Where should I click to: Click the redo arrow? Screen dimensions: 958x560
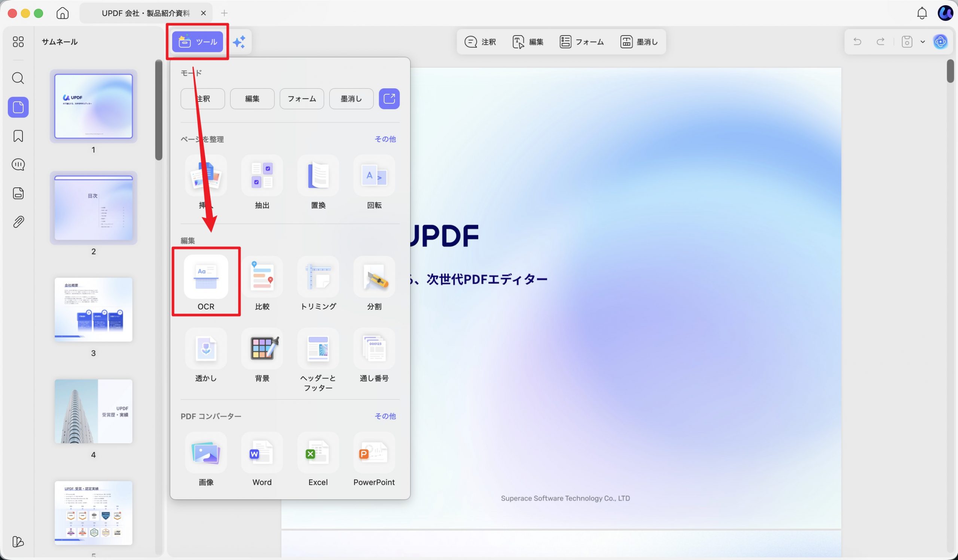tap(881, 42)
